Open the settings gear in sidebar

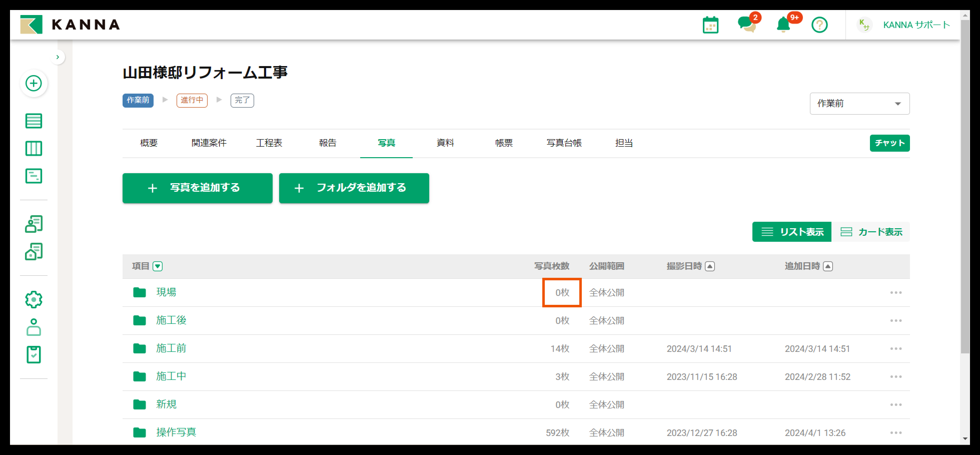coord(34,300)
